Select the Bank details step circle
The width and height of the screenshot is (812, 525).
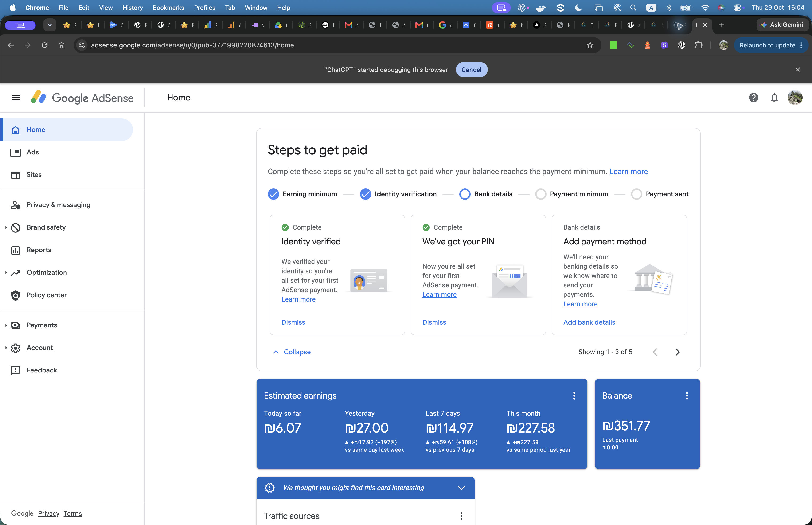[465, 194]
